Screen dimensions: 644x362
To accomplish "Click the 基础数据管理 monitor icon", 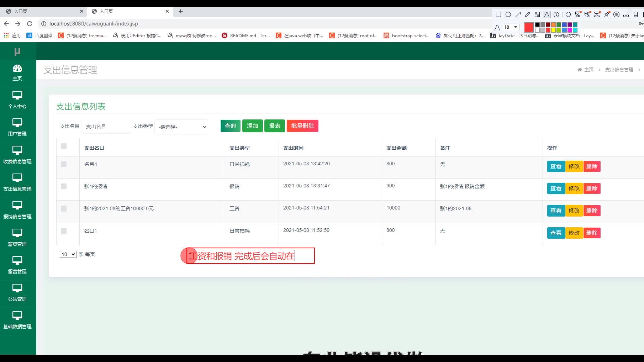I will (x=17, y=315).
